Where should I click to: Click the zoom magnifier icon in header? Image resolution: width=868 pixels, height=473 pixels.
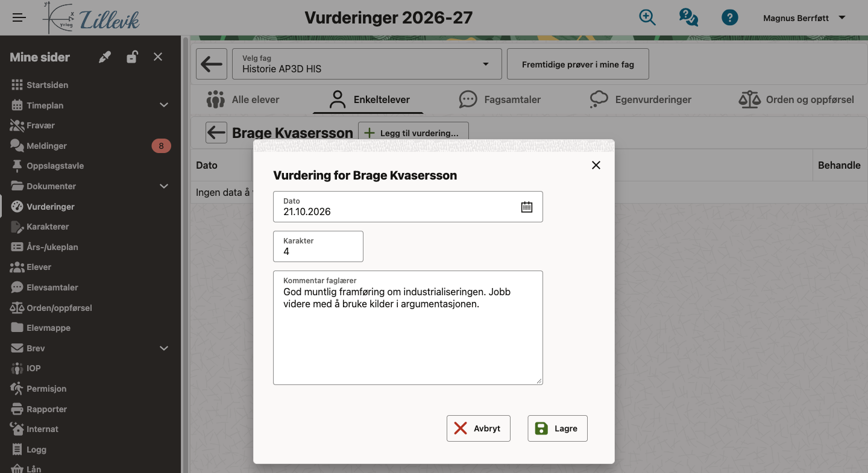(647, 17)
